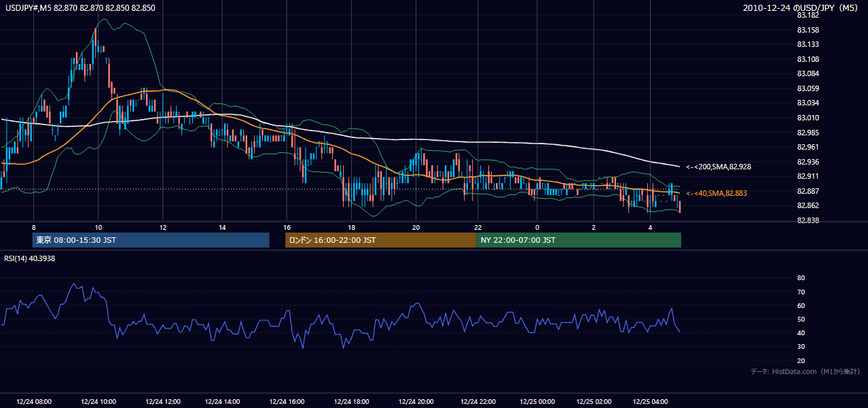Click hour marker 18 under price chart
This screenshot has height=408, width=868.
(x=351, y=227)
